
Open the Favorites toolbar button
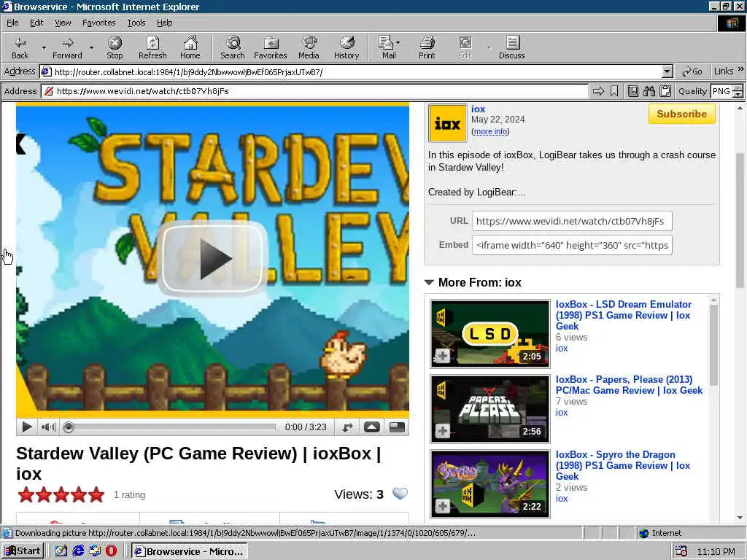[x=271, y=47]
